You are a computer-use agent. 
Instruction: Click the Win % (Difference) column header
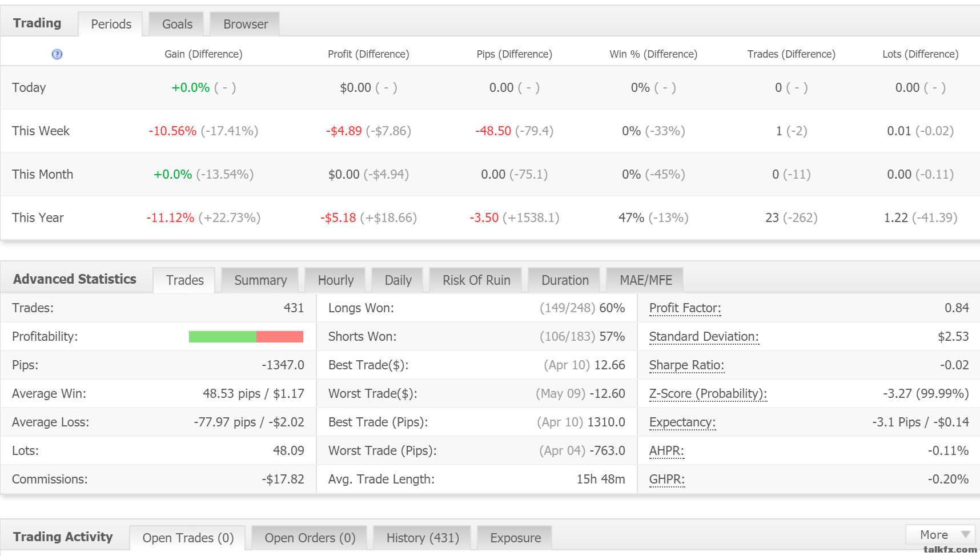click(653, 54)
